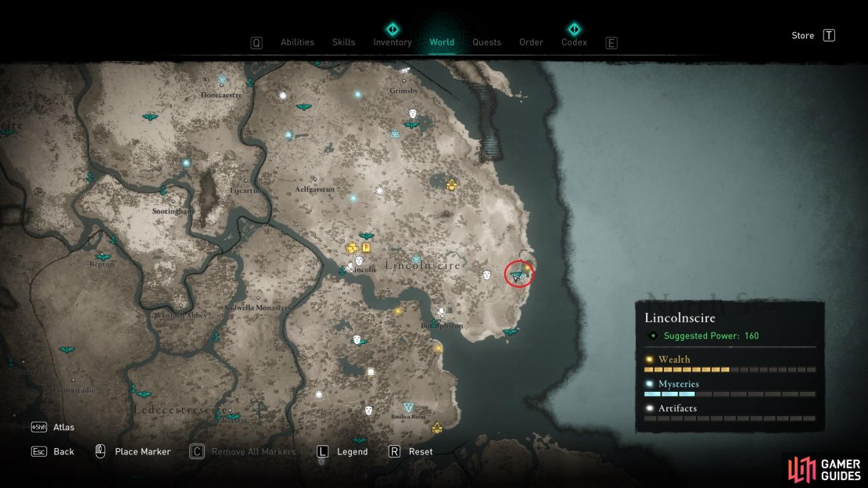Select the eagle icon on southern Lincolnscire coast

[x=510, y=332]
